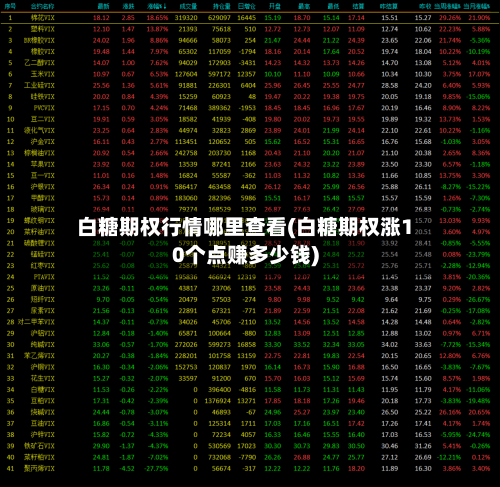Screen dimensions: 500x487
Task: Select the 玉米VIX row name
Action: 43,74
